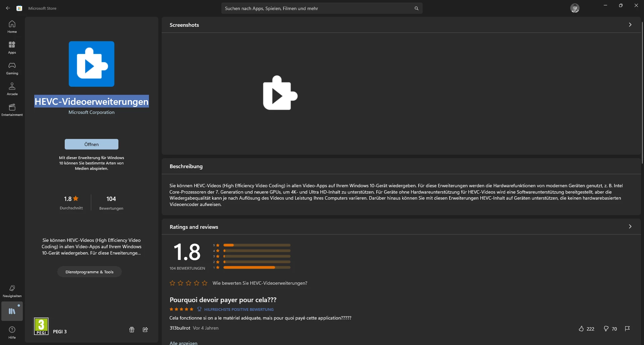644x345 pixels.
Task: Click the 5-star rating bar
Action: click(x=257, y=245)
